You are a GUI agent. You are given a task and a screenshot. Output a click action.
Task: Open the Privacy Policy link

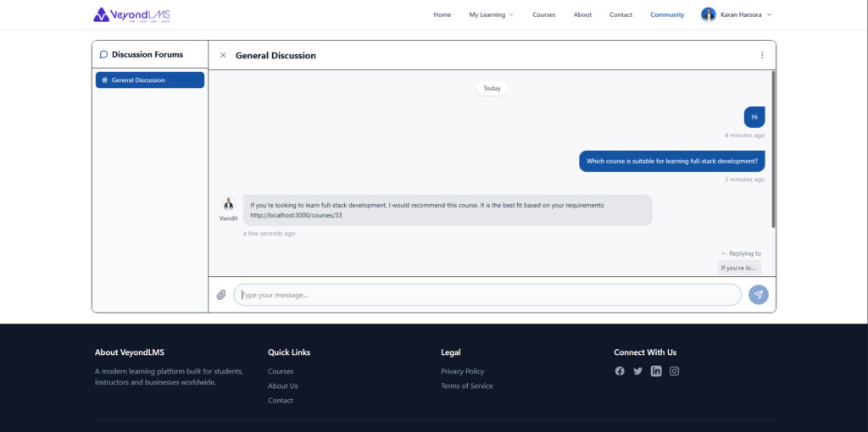pyautogui.click(x=463, y=372)
